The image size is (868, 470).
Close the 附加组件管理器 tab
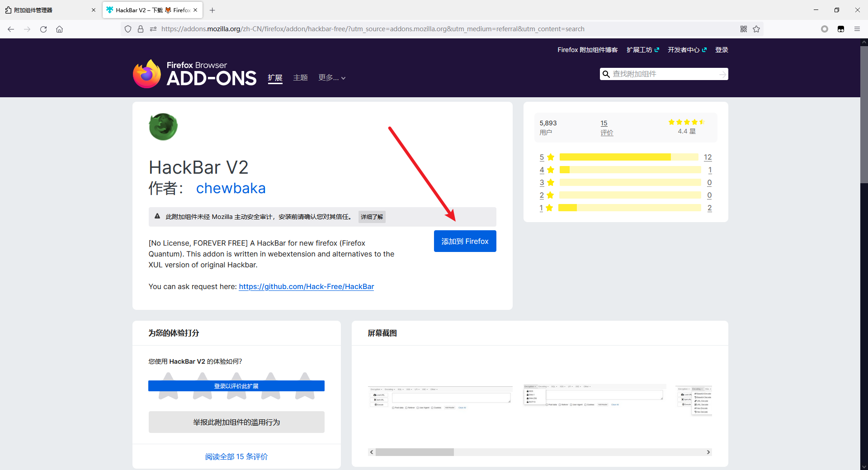click(x=94, y=10)
